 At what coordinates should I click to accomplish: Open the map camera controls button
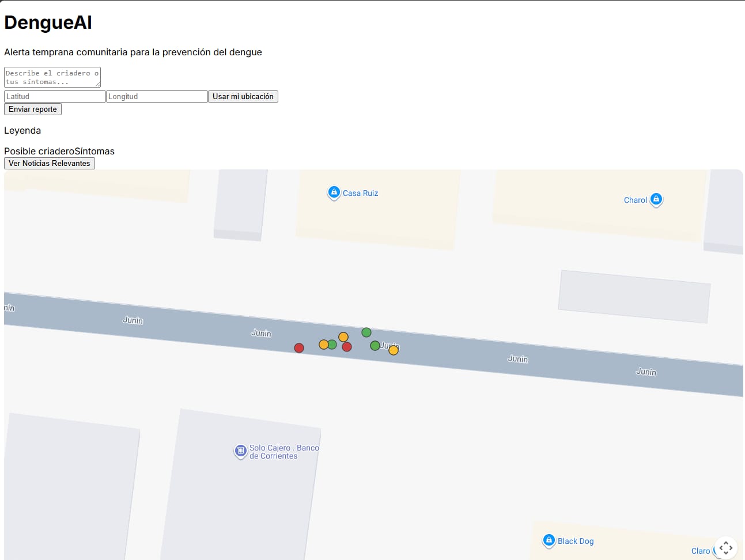(725, 547)
